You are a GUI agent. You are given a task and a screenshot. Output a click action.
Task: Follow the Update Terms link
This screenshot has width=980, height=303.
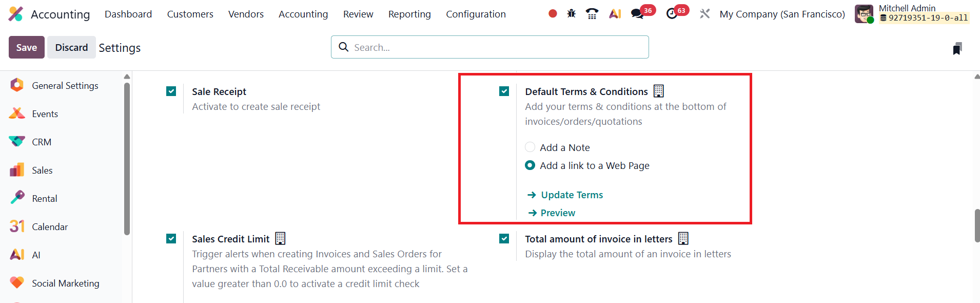(572, 195)
